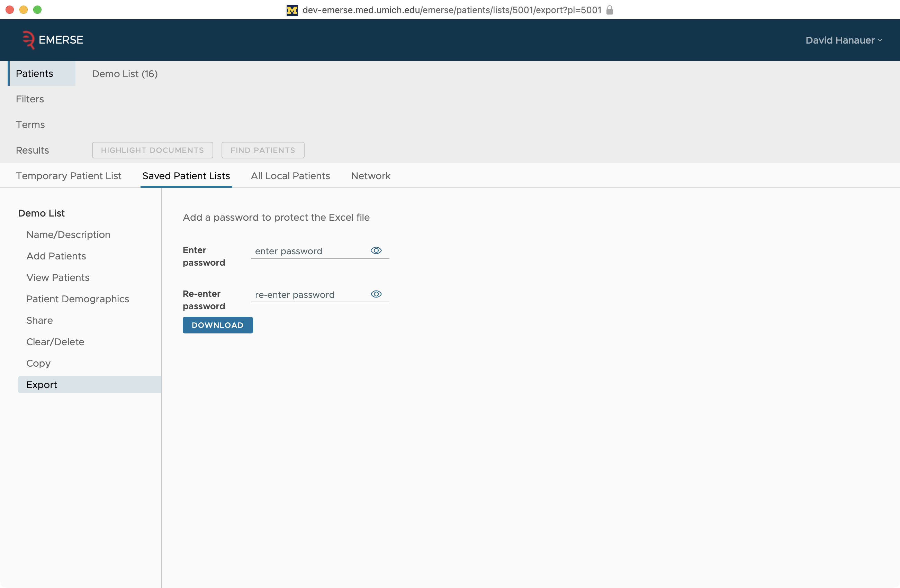Open Add Patients in the sidebar
Screen dimensions: 900x588
(56, 256)
